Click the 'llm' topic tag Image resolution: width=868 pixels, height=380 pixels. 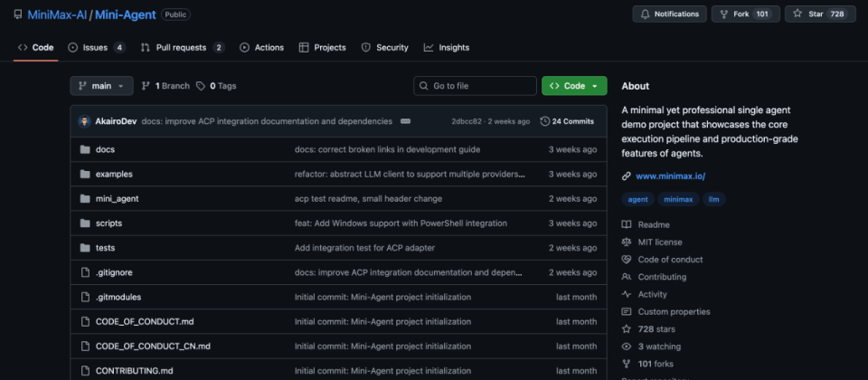point(713,199)
